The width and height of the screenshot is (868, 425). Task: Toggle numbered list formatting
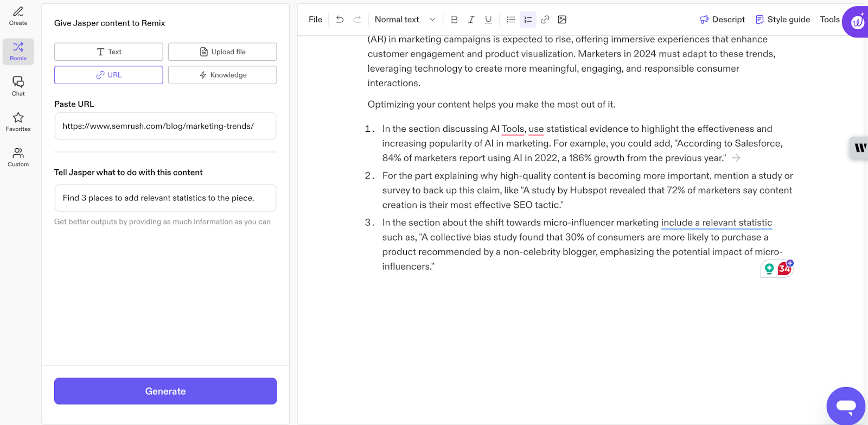pos(528,20)
